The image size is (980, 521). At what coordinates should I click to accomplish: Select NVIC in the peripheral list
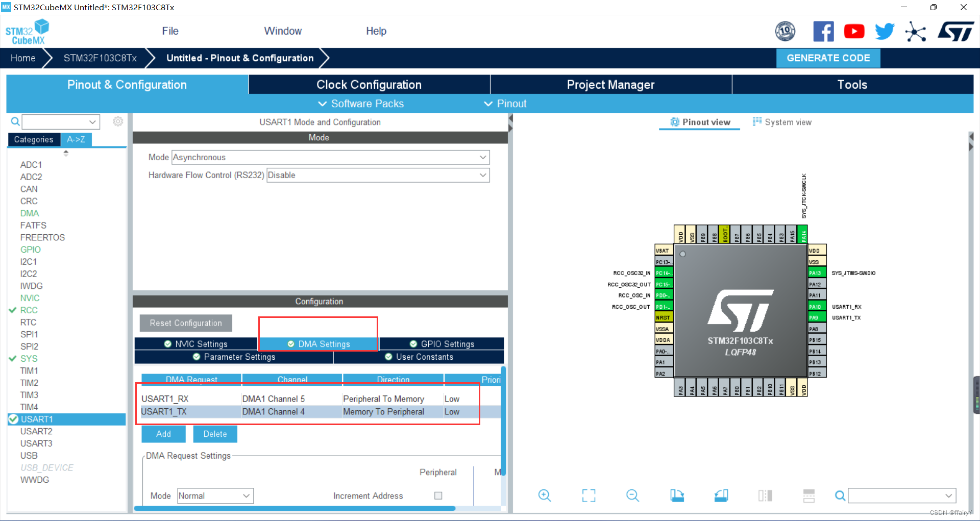pos(30,298)
